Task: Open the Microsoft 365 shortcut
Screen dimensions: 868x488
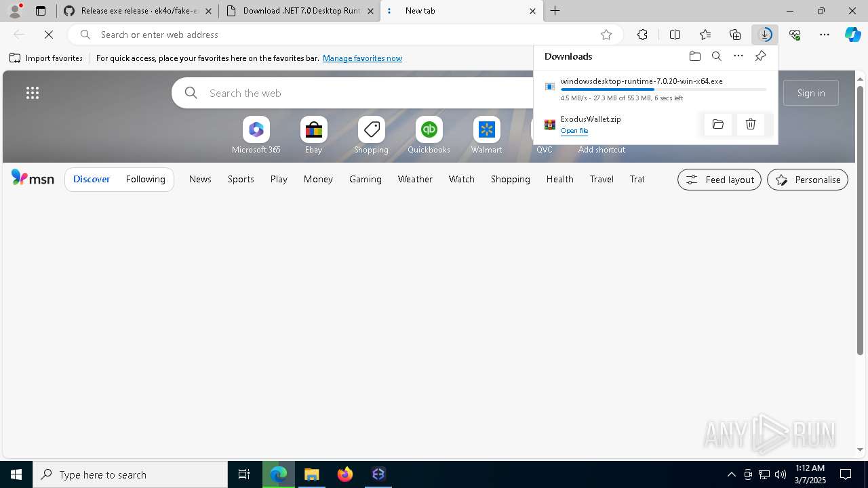Action: [x=256, y=135]
